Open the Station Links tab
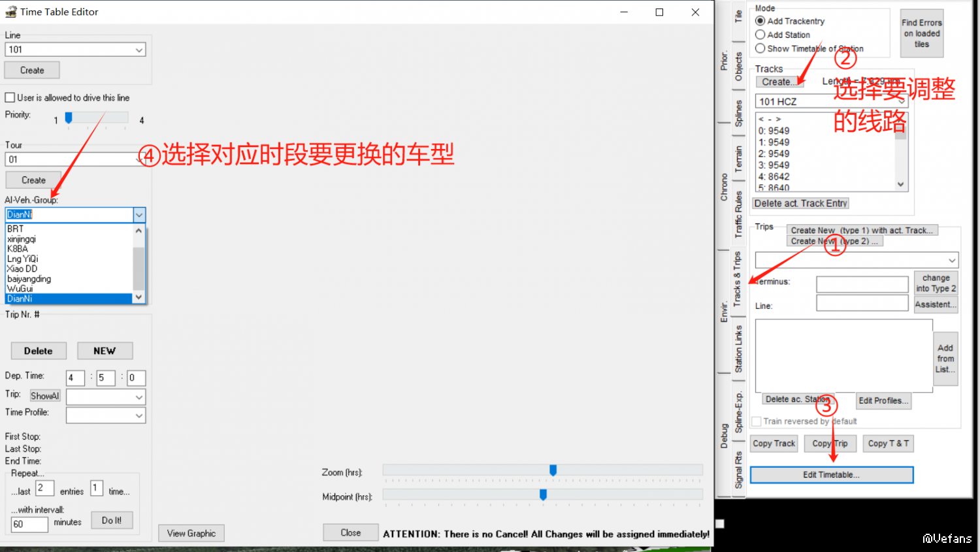 [x=738, y=349]
